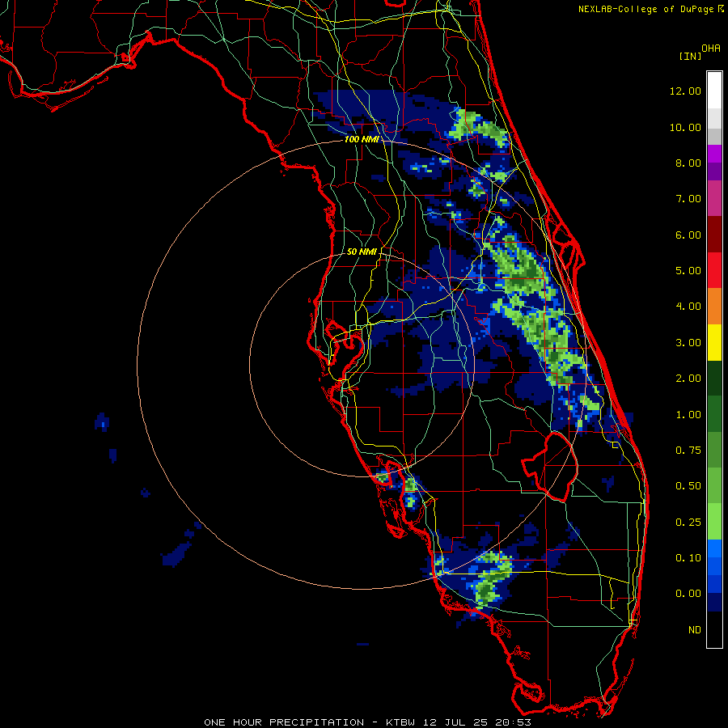Click the 0.50 scale value

[688, 486]
